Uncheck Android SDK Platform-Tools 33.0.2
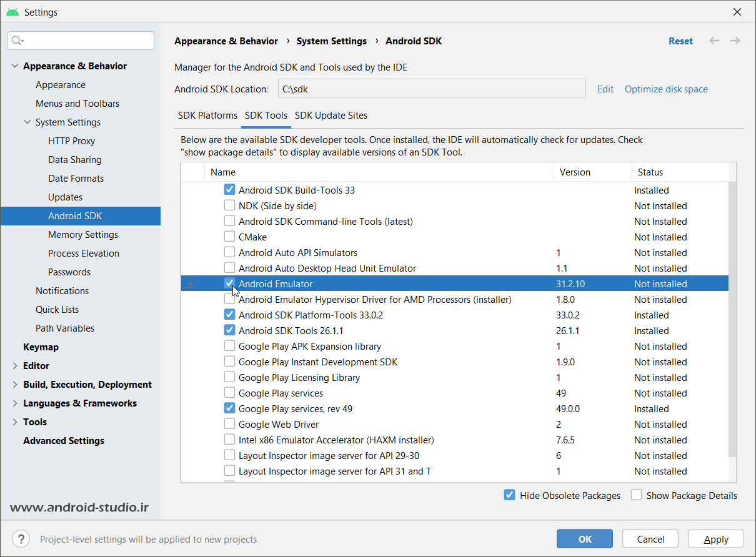 tap(229, 315)
